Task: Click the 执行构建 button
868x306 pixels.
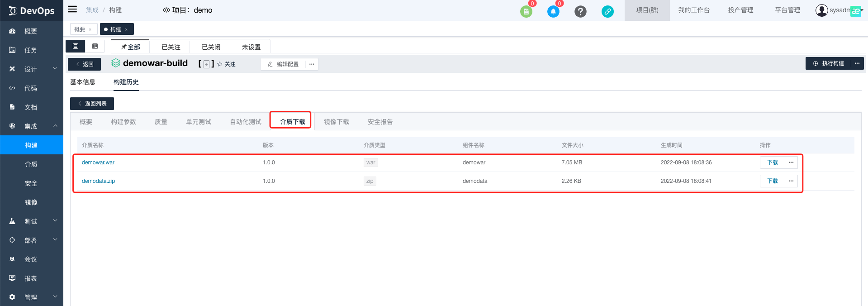Action: click(829, 63)
